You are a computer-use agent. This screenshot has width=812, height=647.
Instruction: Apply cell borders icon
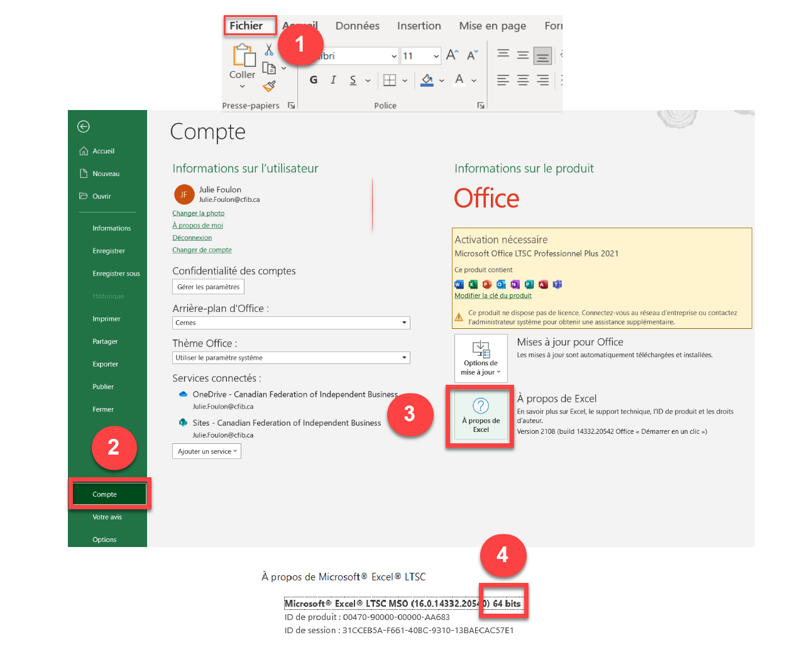[x=390, y=80]
